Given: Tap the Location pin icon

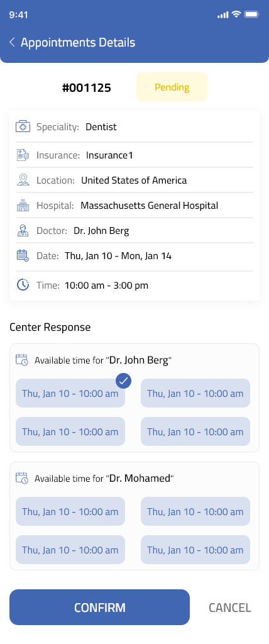Looking at the screenshot, I should click(x=23, y=180).
